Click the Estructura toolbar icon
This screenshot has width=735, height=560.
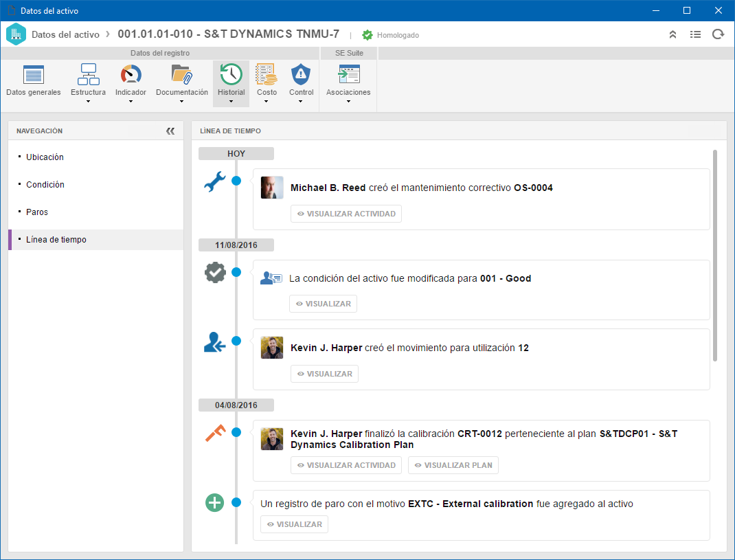click(x=88, y=75)
